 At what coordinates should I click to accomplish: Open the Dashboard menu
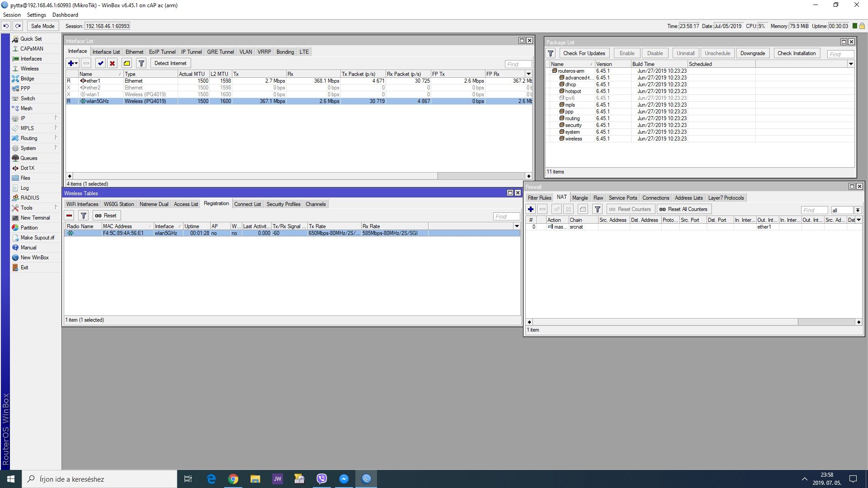(x=65, y=15)
